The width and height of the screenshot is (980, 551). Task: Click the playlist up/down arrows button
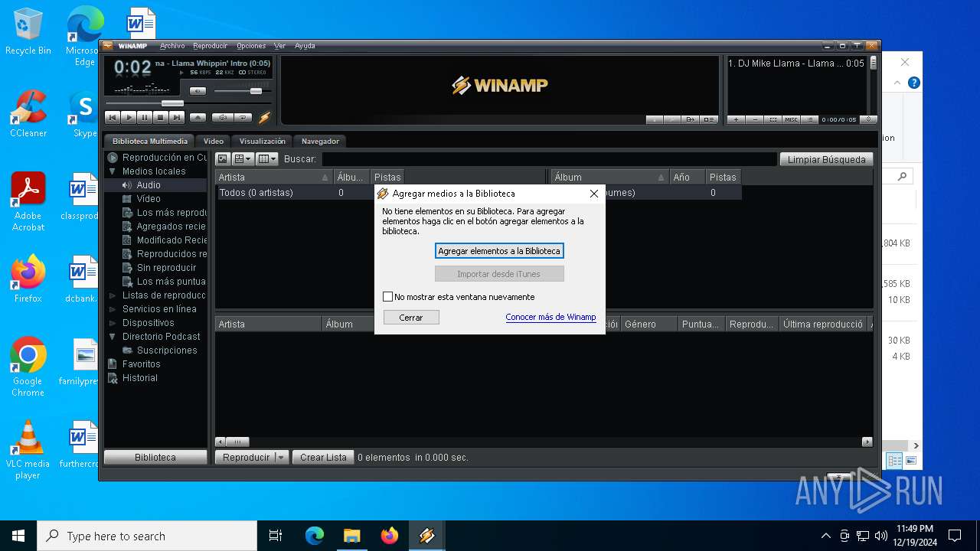click(868, 119)
